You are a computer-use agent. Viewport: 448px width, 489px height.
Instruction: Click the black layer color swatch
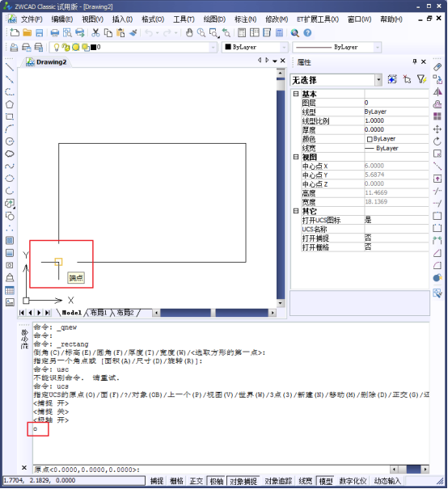tap(93, 48)
